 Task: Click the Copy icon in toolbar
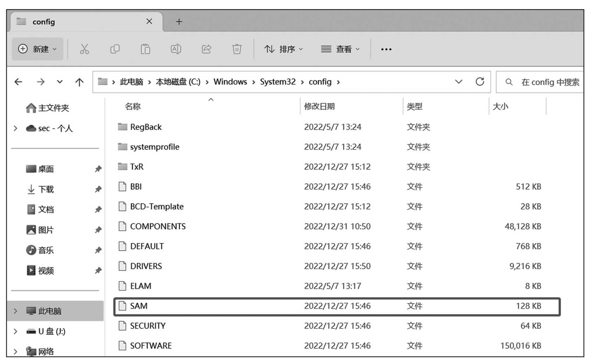(115, 49)
